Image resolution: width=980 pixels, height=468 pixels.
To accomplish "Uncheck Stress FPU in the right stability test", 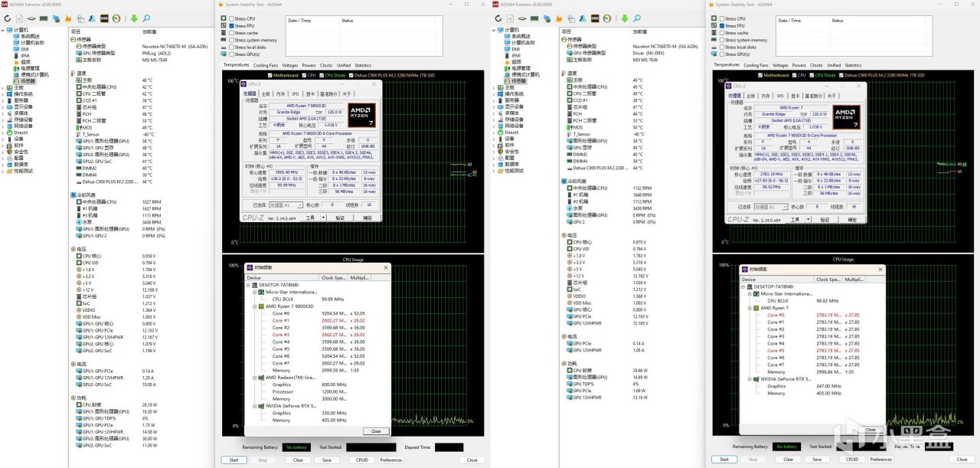I will click(x=721, y=25).
